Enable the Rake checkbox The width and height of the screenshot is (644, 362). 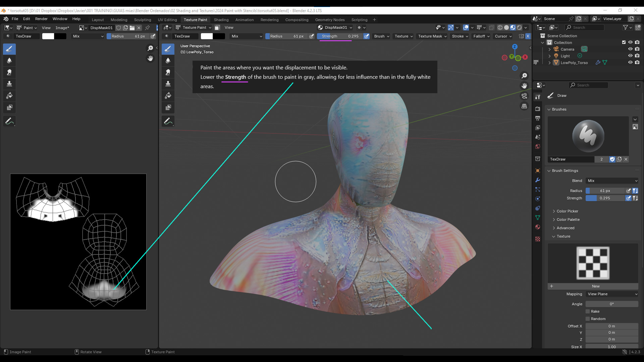pyautogui.click(x=588, y=311)
